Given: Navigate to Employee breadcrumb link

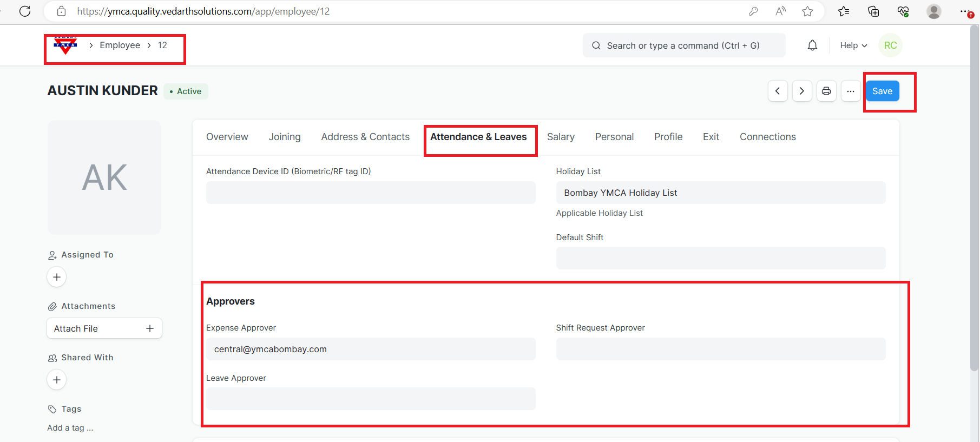Looking at the screenshot, I should [x=120, y=45].
